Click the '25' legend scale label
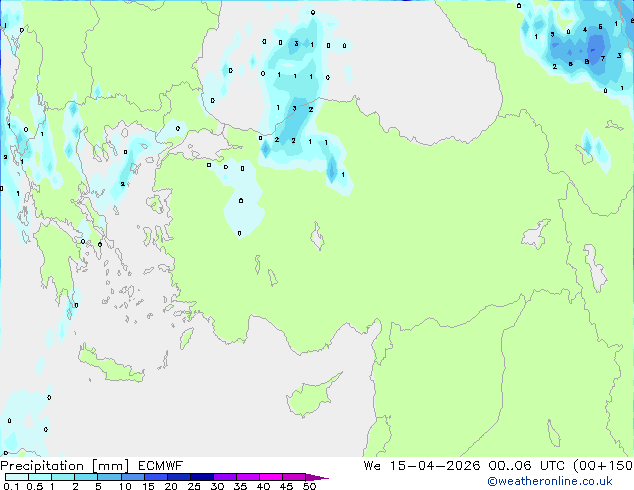634x490 pixels. click(194, 486)
